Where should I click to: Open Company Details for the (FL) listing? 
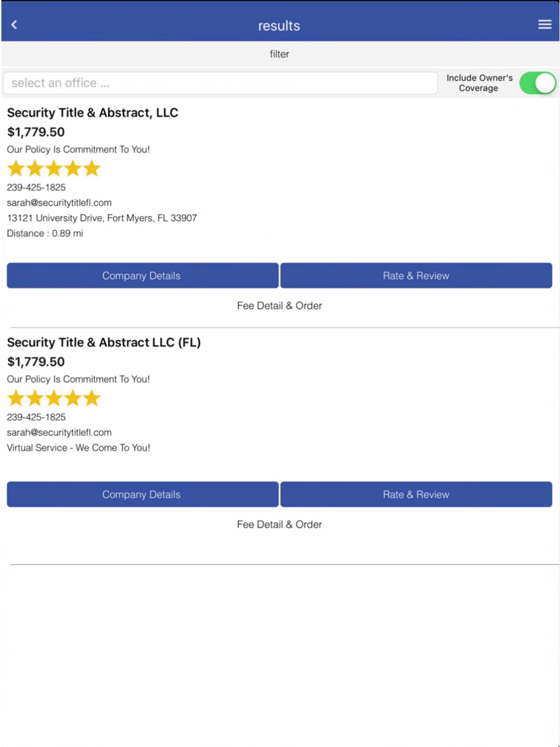(142, 494)
